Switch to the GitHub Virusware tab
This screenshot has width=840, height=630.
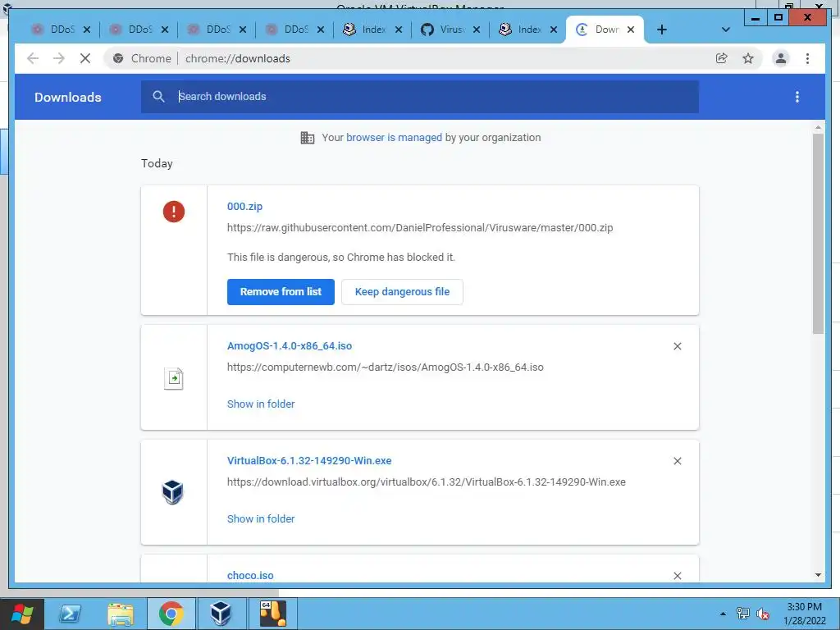point(444,30)
